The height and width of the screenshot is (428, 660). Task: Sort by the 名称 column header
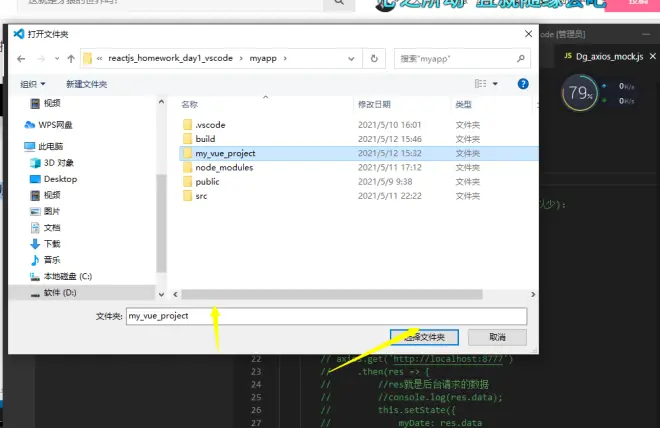pos(189,104)
